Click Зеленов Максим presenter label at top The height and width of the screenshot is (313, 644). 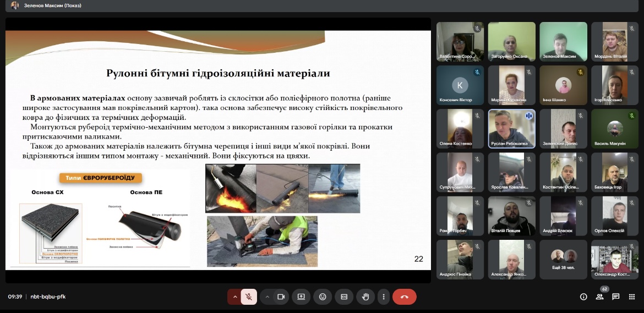click(x=51, y=6)
